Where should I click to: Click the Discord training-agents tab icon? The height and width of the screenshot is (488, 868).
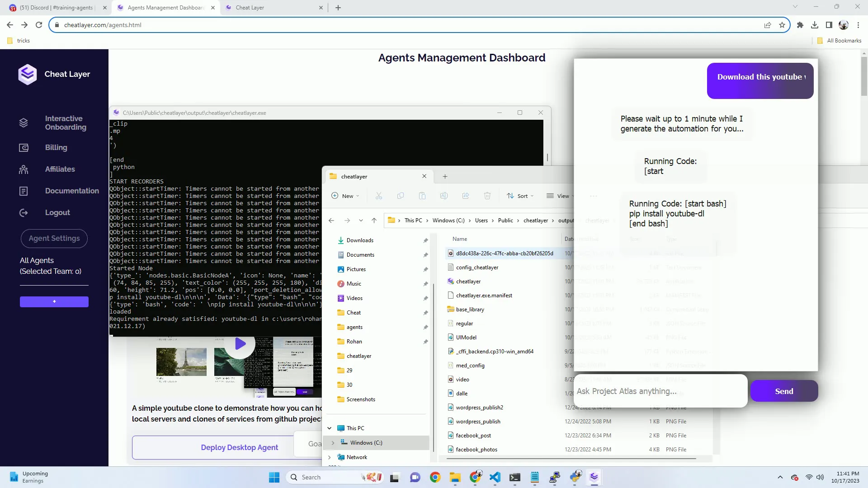point(11,7)
